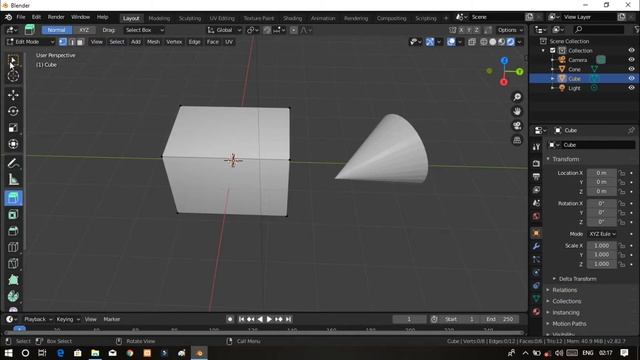
Task: Open the Tool settings properties tab
Action: [x=536, y=147]
